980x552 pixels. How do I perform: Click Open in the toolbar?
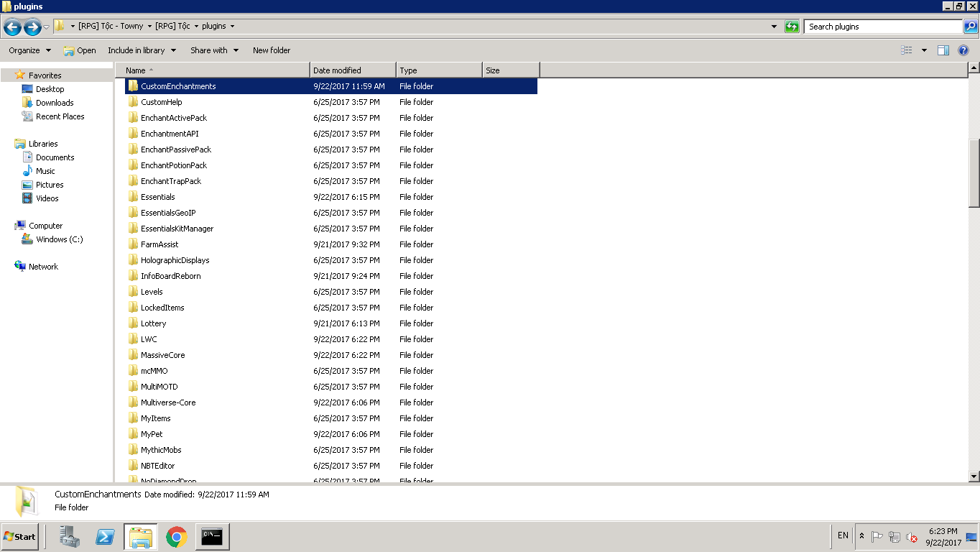(x=80, y=50)
